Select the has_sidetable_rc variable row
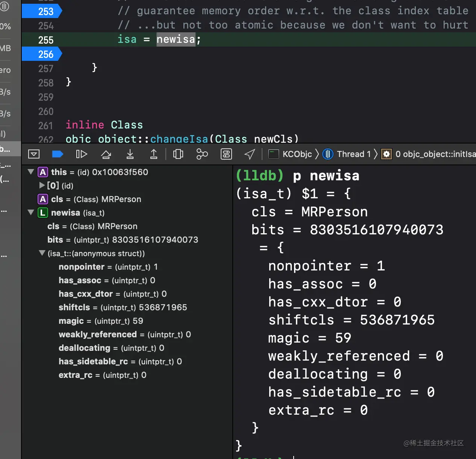This screenshot has height=459, width=476. 128,361
